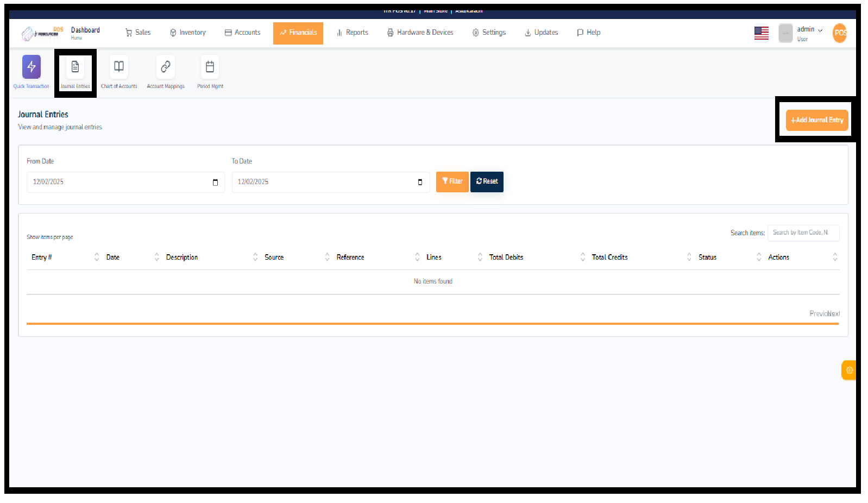Open the Reports menu
Screen dimensions: 868x503
[353, 33]
